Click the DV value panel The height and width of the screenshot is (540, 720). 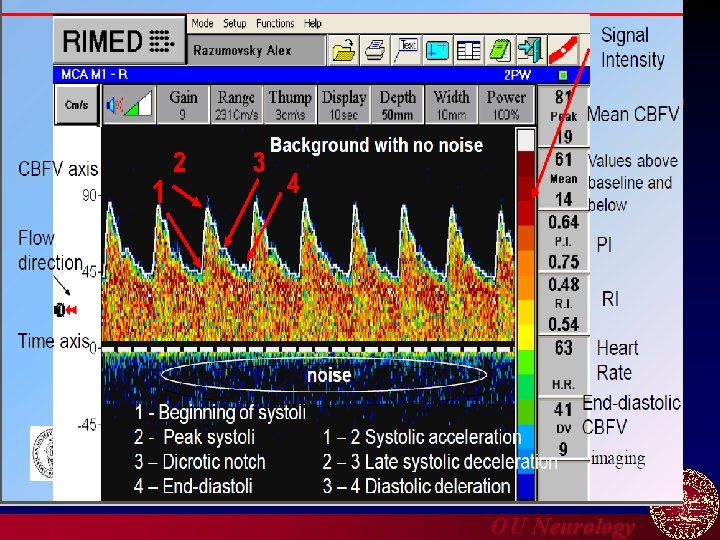tap(563, 429)
